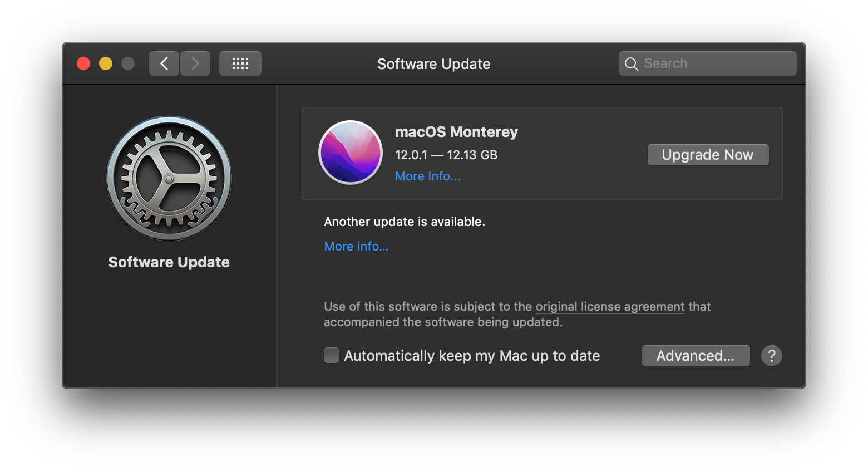Enable Automatically keep my Mac up to date

click(x=332, y=355)
